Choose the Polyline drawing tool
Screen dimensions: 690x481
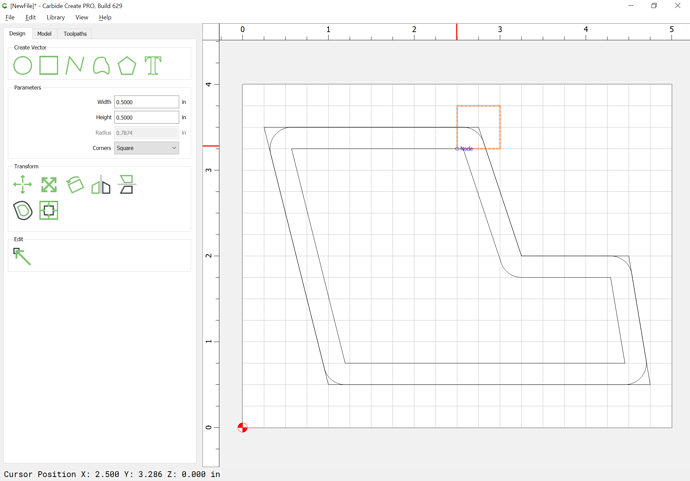point(75,66)
